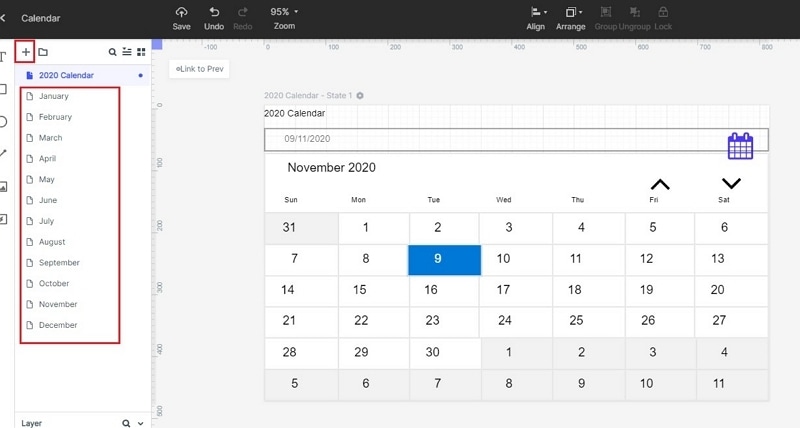Select day 24 in the calendar
The height and width of the screenshot is (428, 800).
[x=516, y=321]
